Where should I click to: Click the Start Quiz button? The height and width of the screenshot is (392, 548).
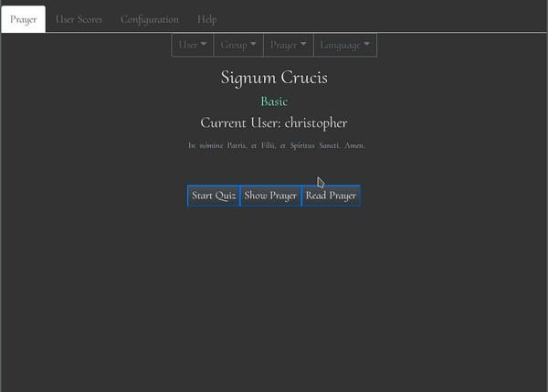point(214,196)
